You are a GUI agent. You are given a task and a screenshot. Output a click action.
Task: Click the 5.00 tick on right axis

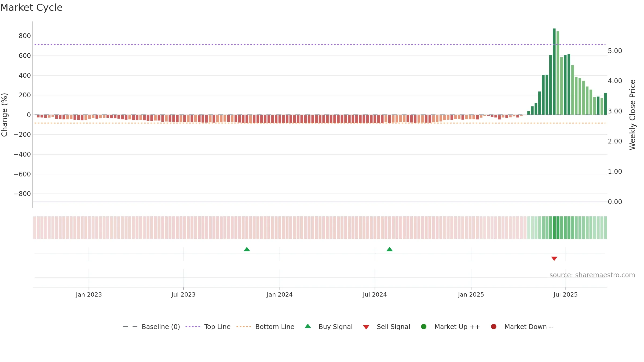[615, 51]
